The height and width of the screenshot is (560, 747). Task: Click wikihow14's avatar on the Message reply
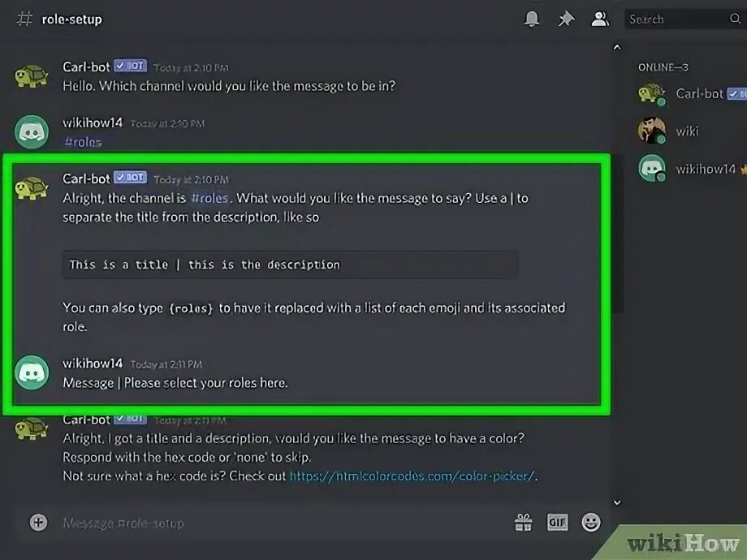click(x=32, y=373)
